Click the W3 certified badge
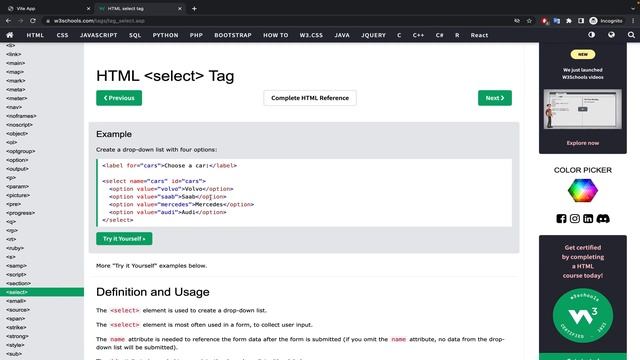The height and width of the screenshot is (360, 640). (583, 316)
